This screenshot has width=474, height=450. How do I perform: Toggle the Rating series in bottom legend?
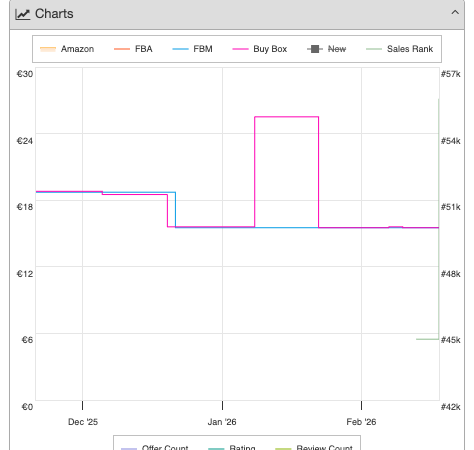pos(232,447)
